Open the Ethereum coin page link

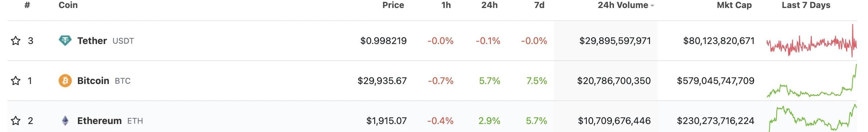[x=99, y=121]
